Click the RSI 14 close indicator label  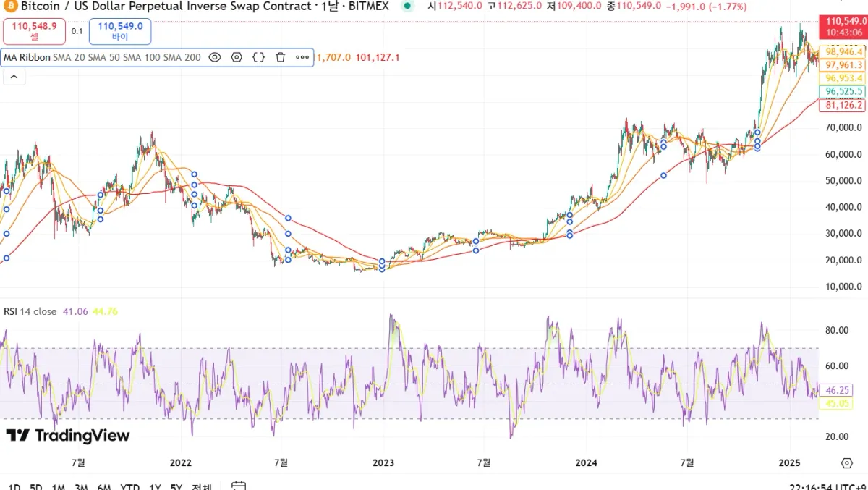[30, 311]
